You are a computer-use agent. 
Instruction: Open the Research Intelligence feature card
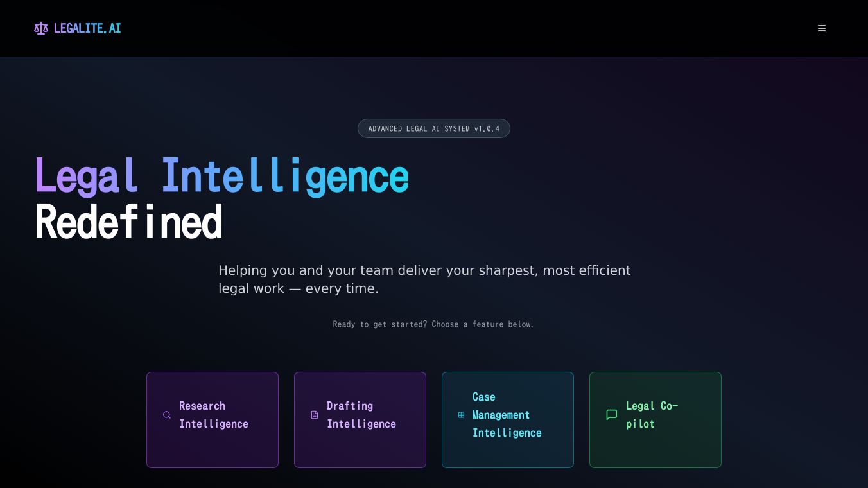213,420
